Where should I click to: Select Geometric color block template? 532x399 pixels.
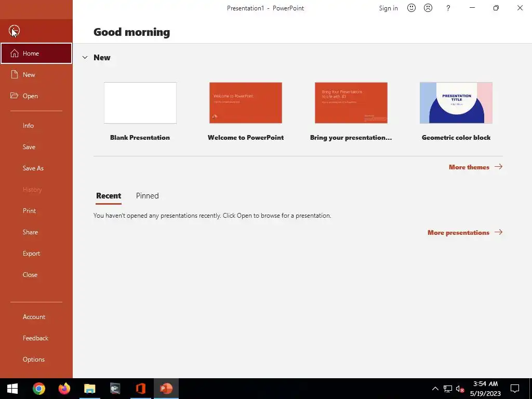[x=456, y=103]
